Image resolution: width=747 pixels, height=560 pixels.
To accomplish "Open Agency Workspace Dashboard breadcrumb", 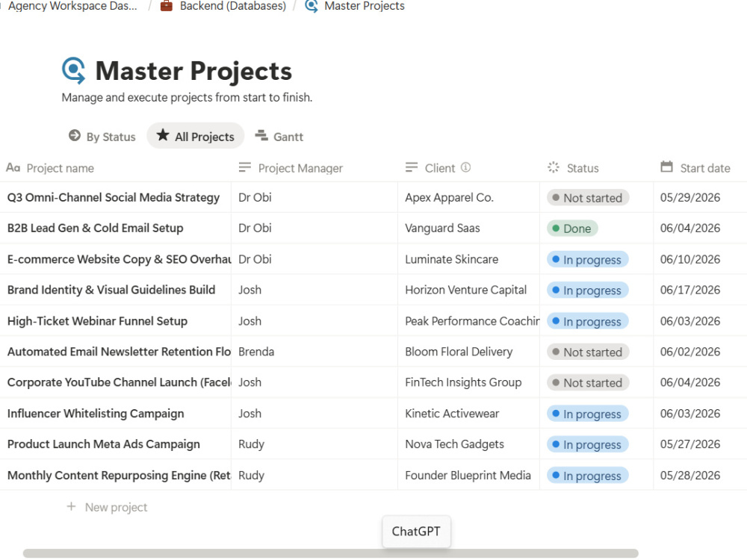I will pos(72,6).
